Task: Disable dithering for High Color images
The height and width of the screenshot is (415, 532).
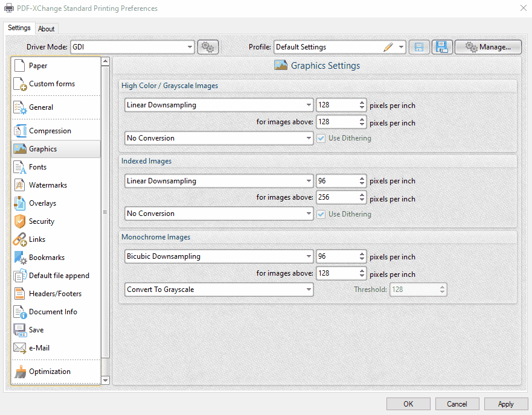Action: [x=321, y=138]
